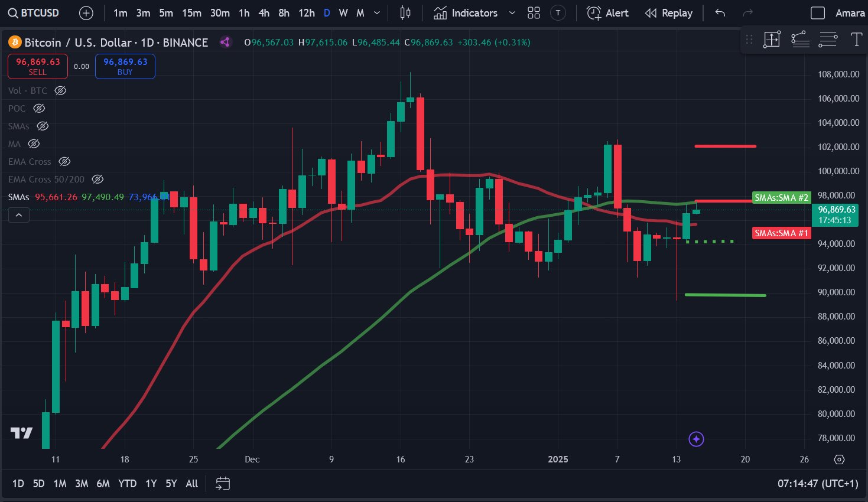Add symbol with plus circle icon

click(x=86, y=13)
